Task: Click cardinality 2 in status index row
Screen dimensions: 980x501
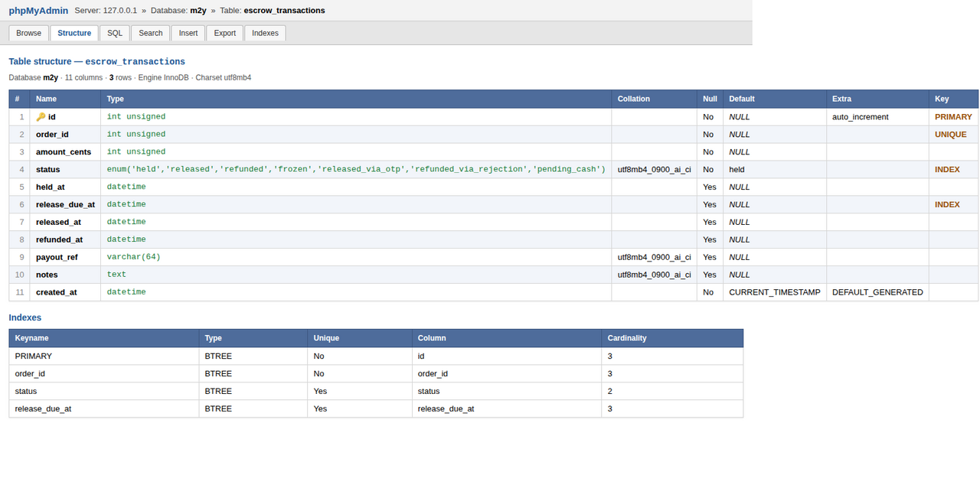Action: 610,392
